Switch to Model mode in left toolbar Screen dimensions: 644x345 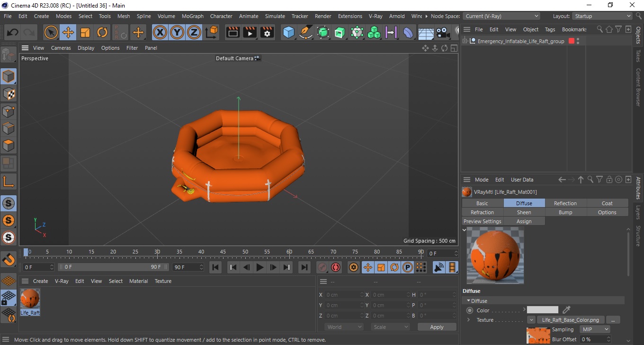click(9, 76)
